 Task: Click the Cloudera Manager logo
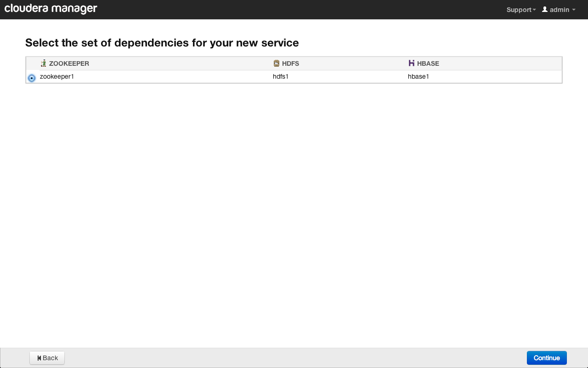51,9
